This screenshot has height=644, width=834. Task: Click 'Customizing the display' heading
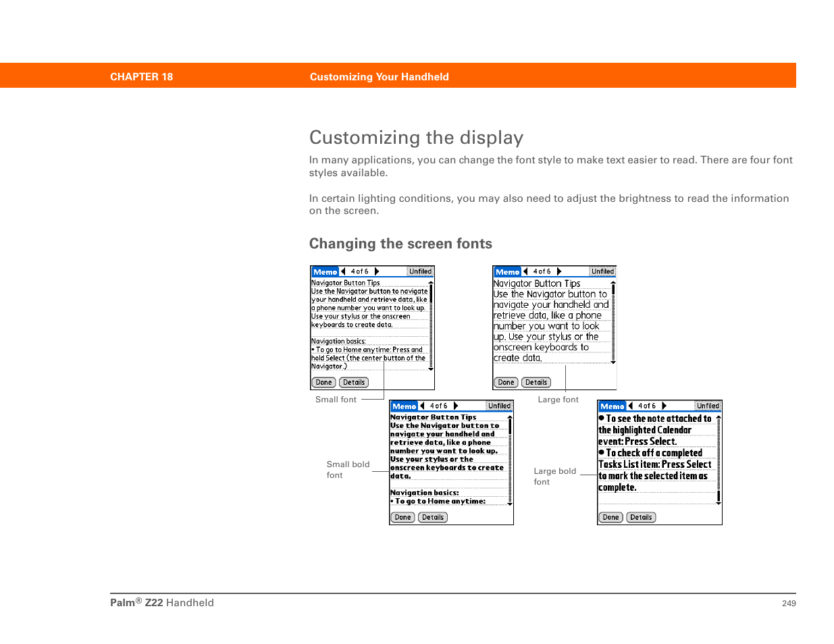[x=416, y=138]
